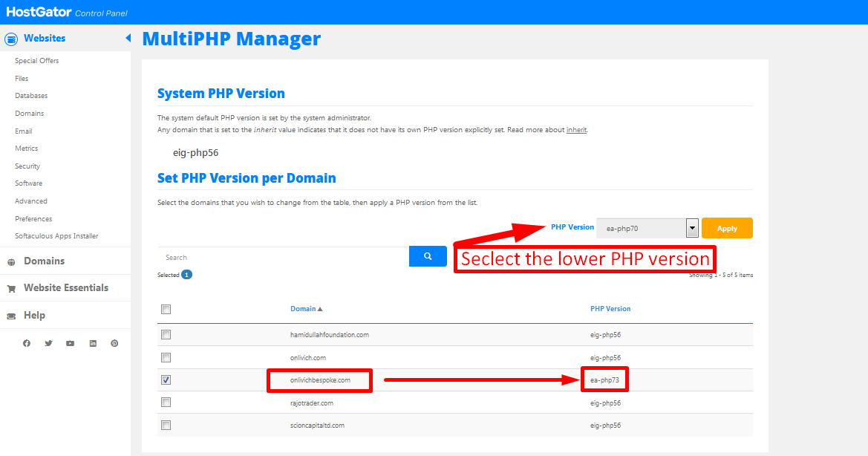Click the HostGator Control Panel logo
This screenshot has height=456, width=868.
(x=66, y=12)
